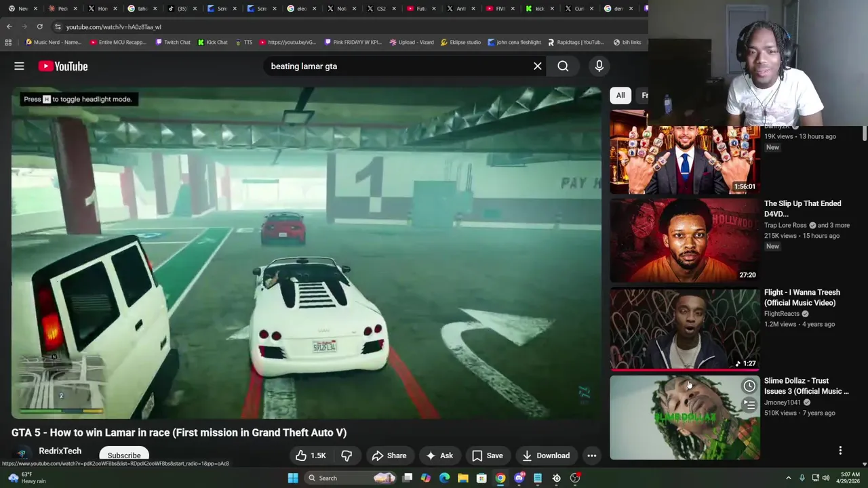This screenshot has width=868, height=488.
Task: Open Slime Dollaz - Trust Issues 3 thumbnail
Action: pyautogui.click(x=684, y=418)
